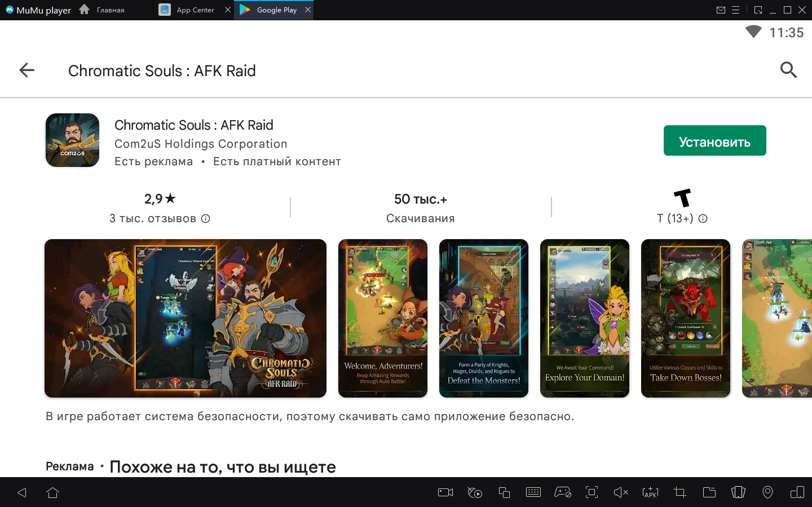Open the MuMu hamburger menu
The width and height of the screenshot is (812, 507).
pos(735,10)
